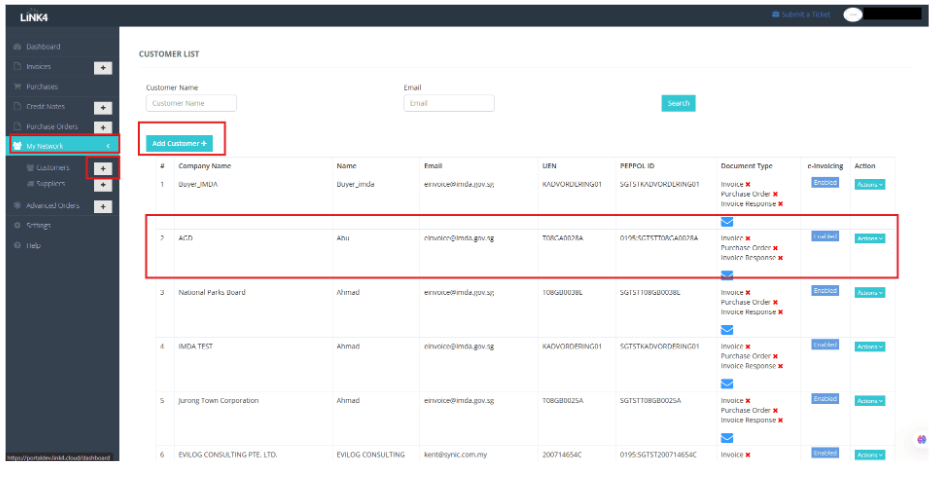The image size is (931, 481).
Task: Open Dashboard from the sidebar
Action: (x=42, y=47)
